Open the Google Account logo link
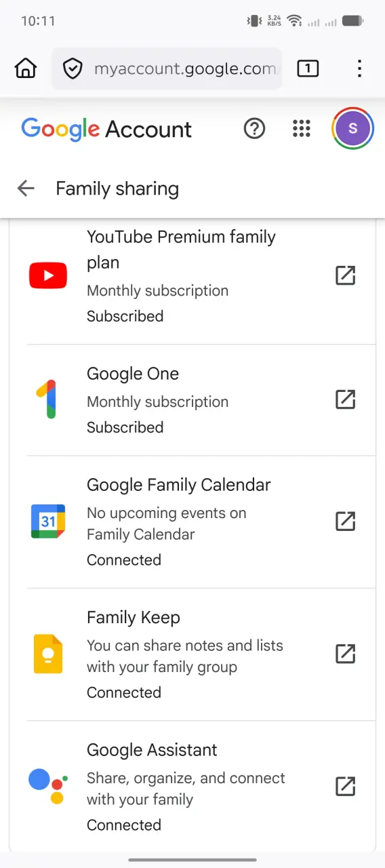The width and height of the screenshot is (385, 868). pos(106,129)
